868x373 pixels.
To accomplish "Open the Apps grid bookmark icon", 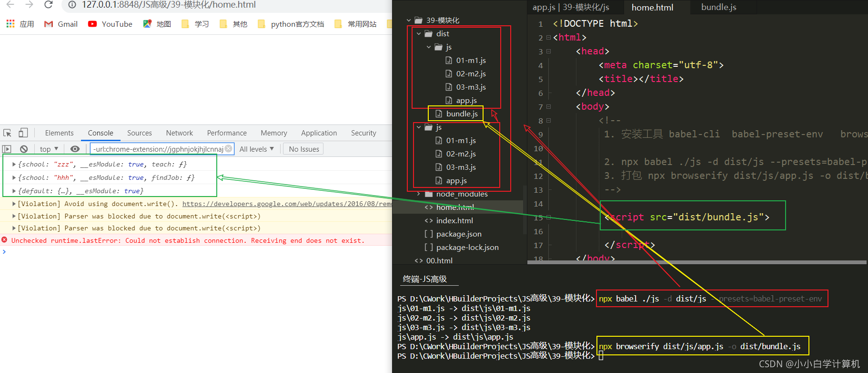I will (x=10, y=23).
